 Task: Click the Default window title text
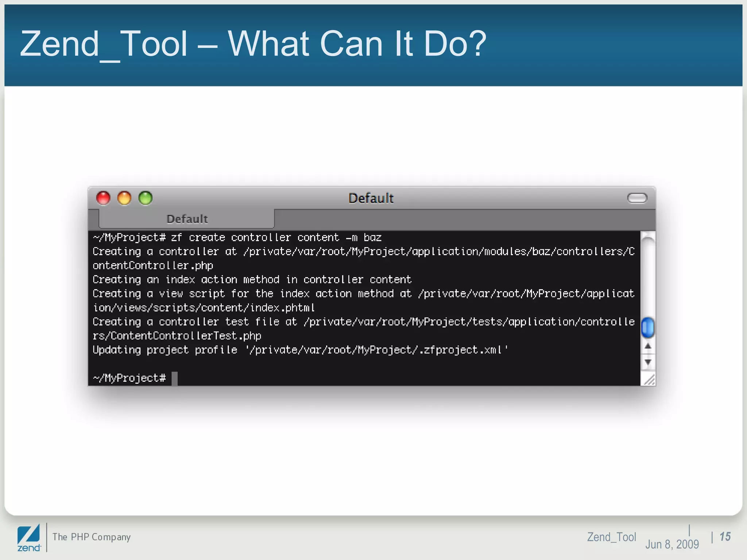click(371, 198)
